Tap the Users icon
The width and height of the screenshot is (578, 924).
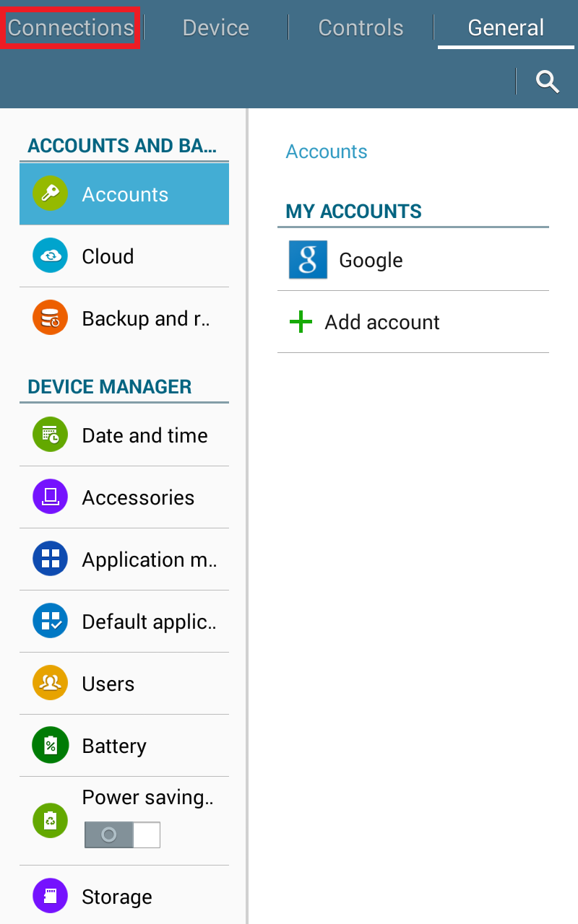click(x=50, y=684)
